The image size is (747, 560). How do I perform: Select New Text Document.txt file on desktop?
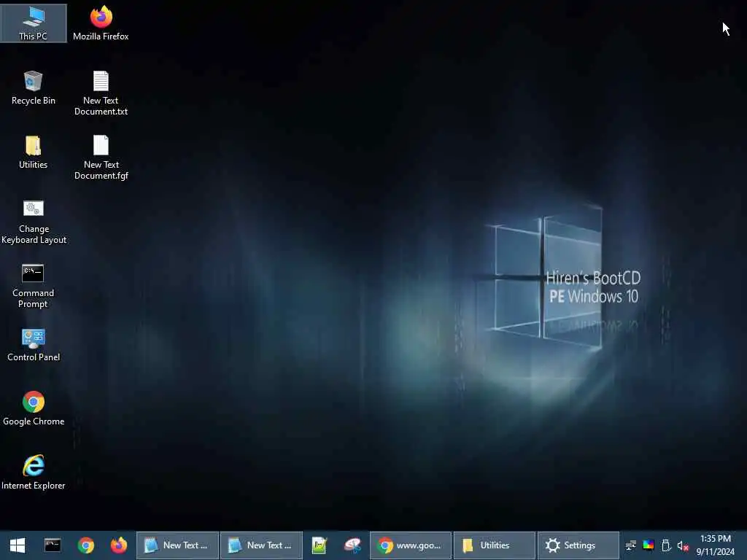101,93
